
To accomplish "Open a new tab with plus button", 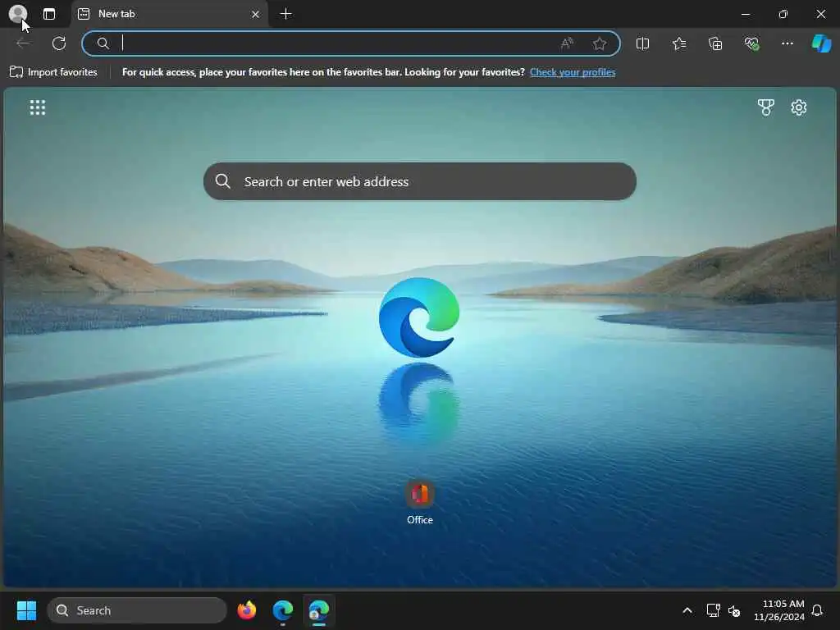I will [286, 14].
